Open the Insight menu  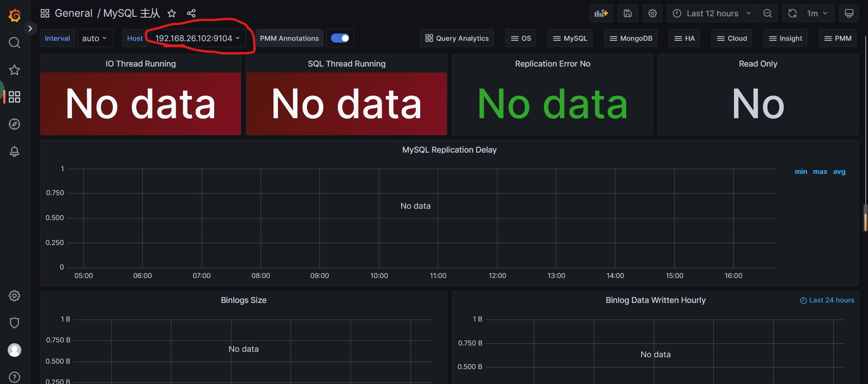(786, 38)
